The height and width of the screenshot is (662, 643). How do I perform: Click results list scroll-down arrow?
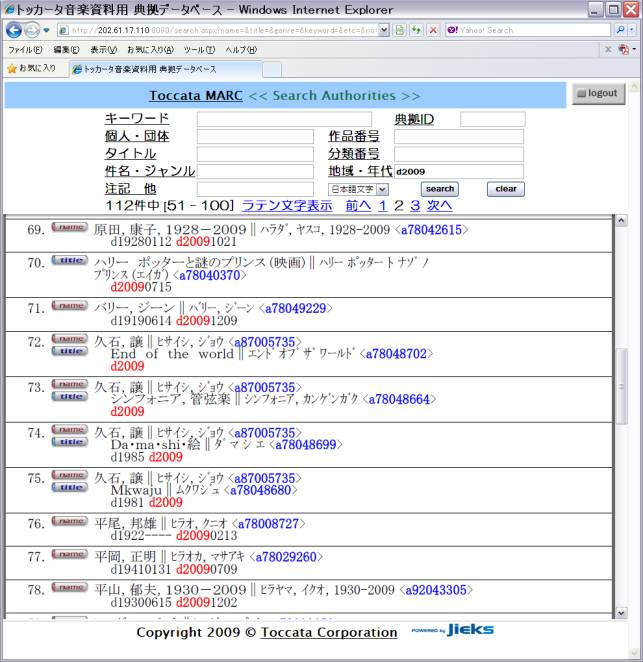click(621, 613)
